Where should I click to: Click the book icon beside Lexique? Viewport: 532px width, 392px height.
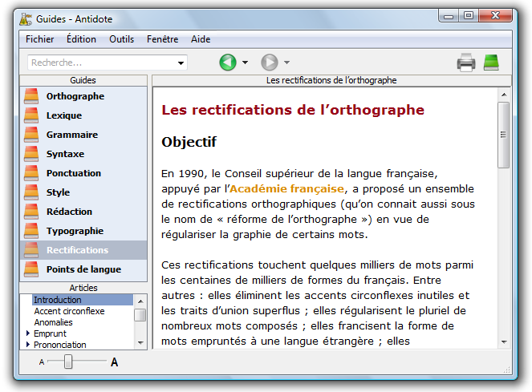pyautogui.click(x=31, y=115)
